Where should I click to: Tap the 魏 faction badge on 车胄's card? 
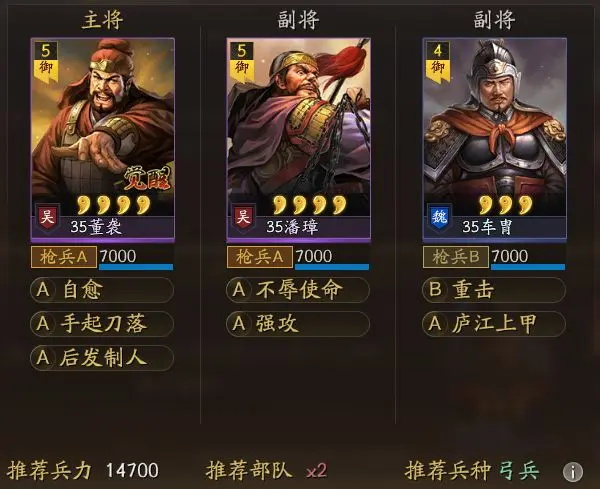tap(439, 218)
